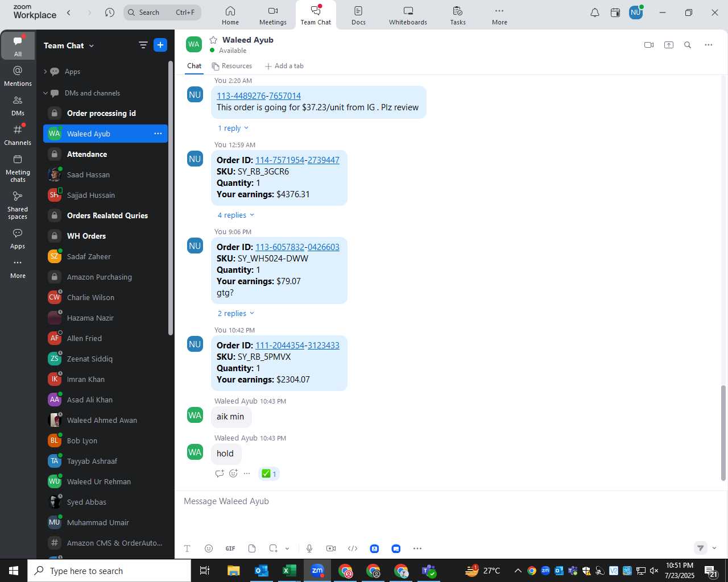The width and height of the screenshot is (728, 582).
Task: Click the Windows Start button
Action: pos(14,571)
